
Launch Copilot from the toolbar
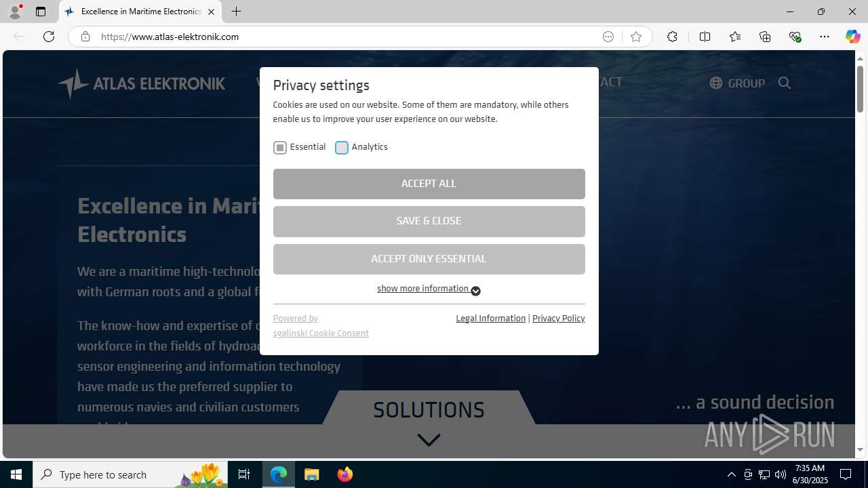(852, 37)
